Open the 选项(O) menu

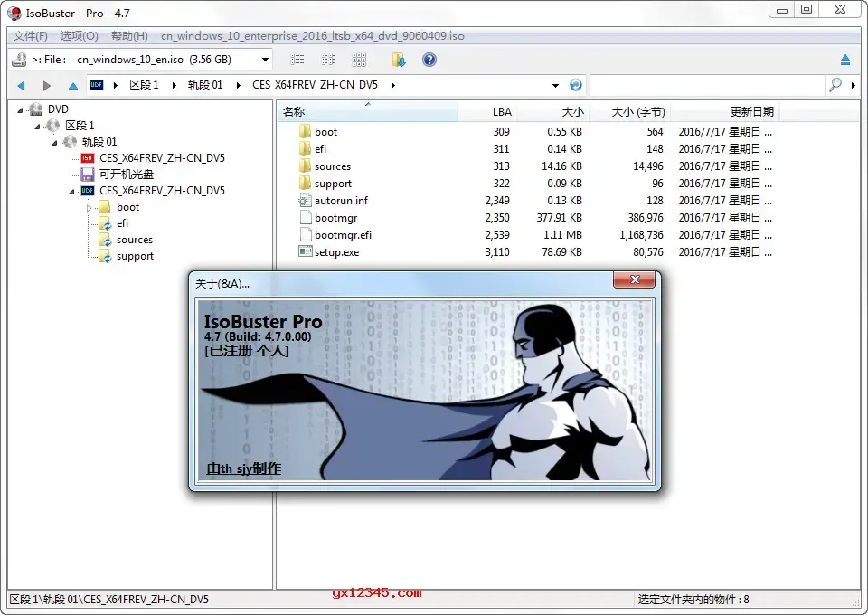point(80,36)
